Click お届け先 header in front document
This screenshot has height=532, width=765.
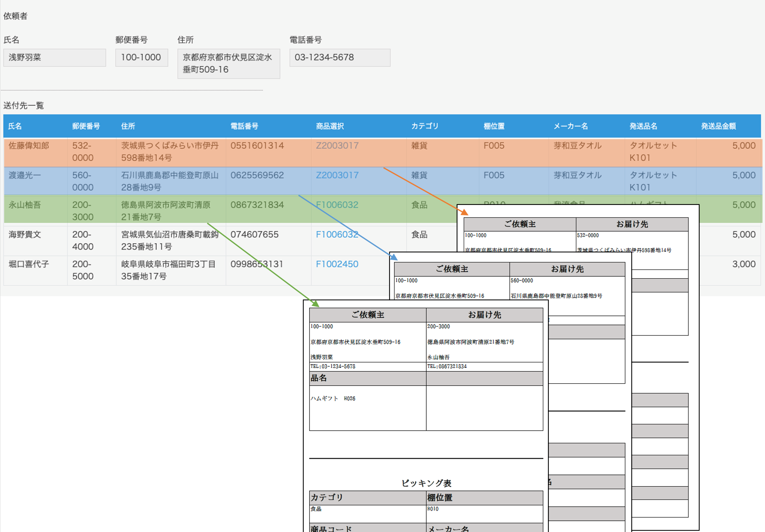pos(485,315)
